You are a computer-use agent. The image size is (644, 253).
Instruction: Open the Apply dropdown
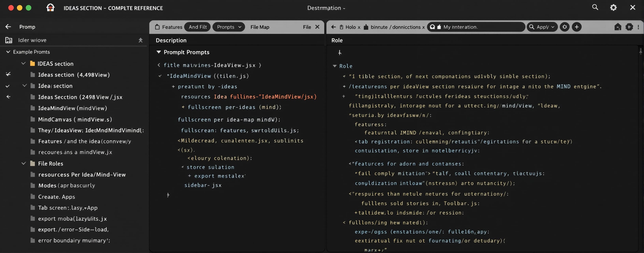(x=542, y=27)
